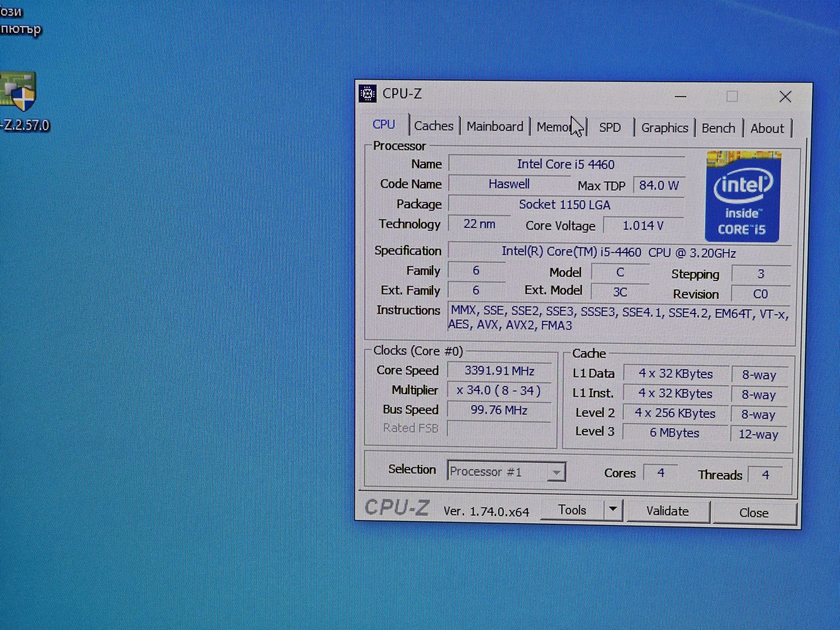Click the Multiplier value x 34.0 (8 - 34)
This screenshot has height=630, width=840.
click(499, 391)
